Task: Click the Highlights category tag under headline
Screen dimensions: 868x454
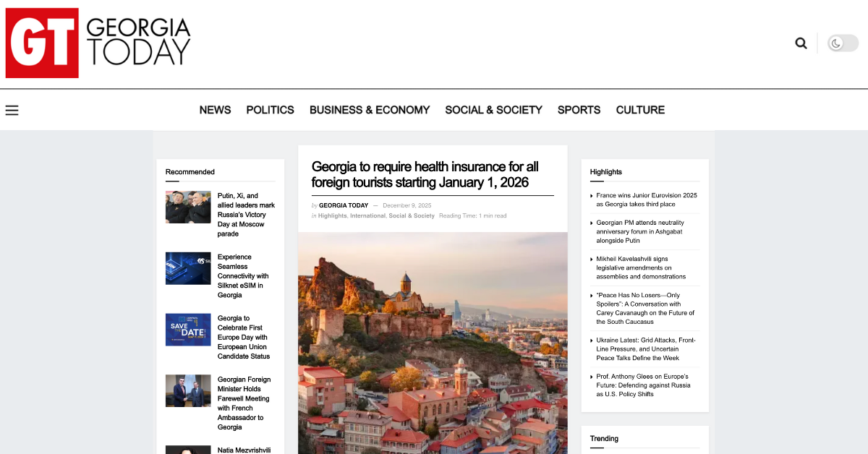Action: coord(332,215)
